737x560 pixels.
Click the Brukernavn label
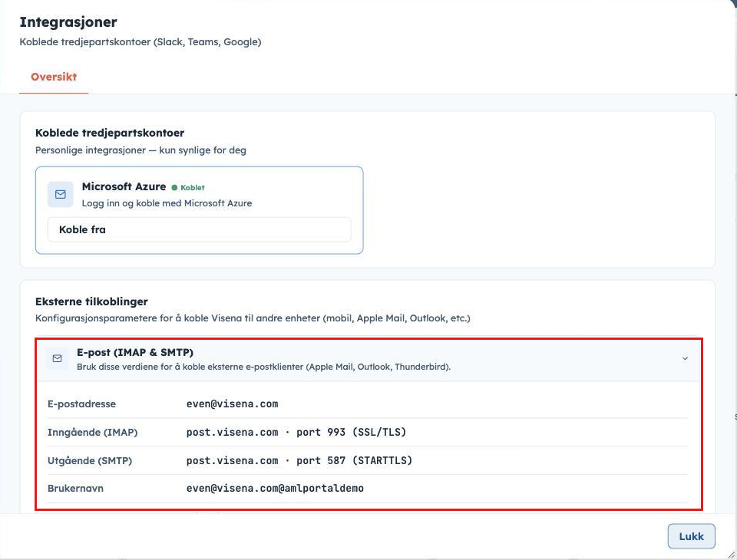click(x=76, y=489)
